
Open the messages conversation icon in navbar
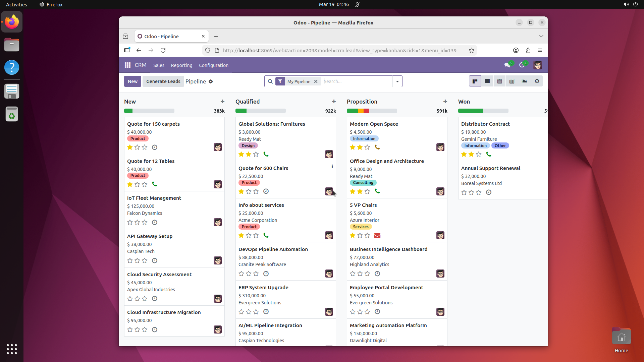507,65
